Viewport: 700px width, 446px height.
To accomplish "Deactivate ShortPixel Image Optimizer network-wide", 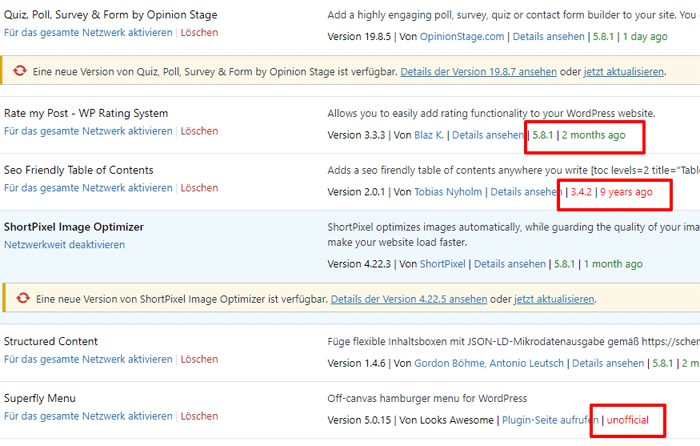I will 64,245.
